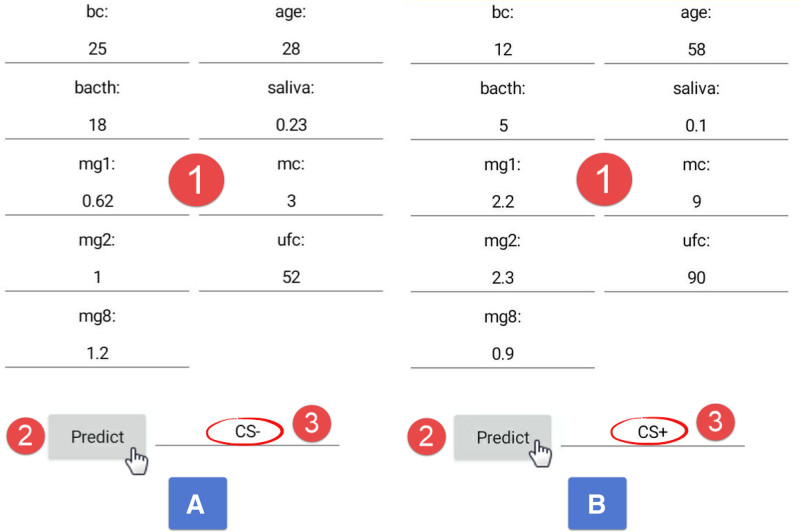The width and height of the screenshot is (800, 532).
Task: Click the blue A label icon
Action: (198, 503)
